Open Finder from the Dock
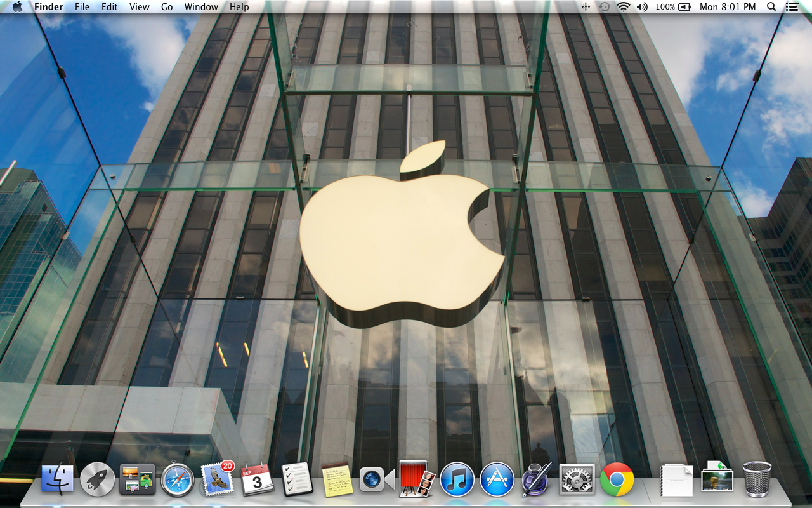The width and height of the screenshot is (812, 508). (x=58, y=479)
